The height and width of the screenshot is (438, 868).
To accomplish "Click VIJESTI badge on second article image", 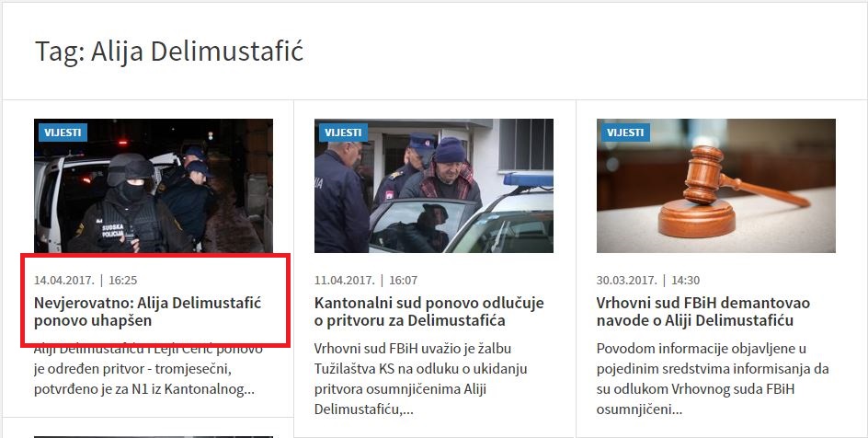I will [343, 133].
